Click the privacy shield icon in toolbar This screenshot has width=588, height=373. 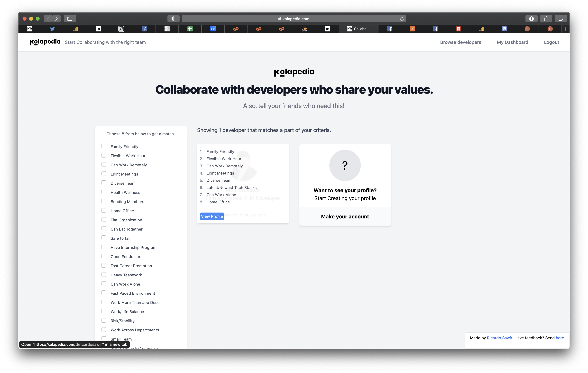click(x=173, y=19)
